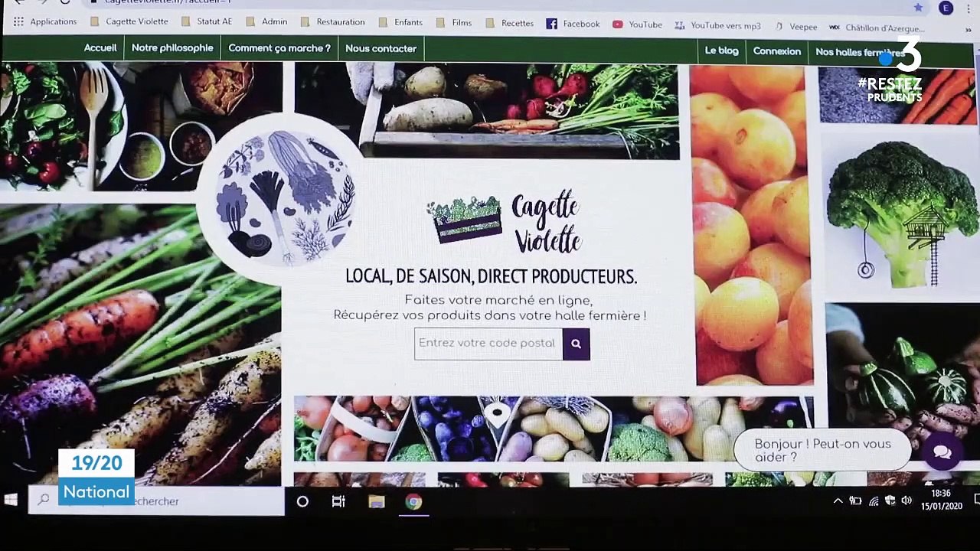Open the Recettes bookmark folder

(x=509, y=23)
